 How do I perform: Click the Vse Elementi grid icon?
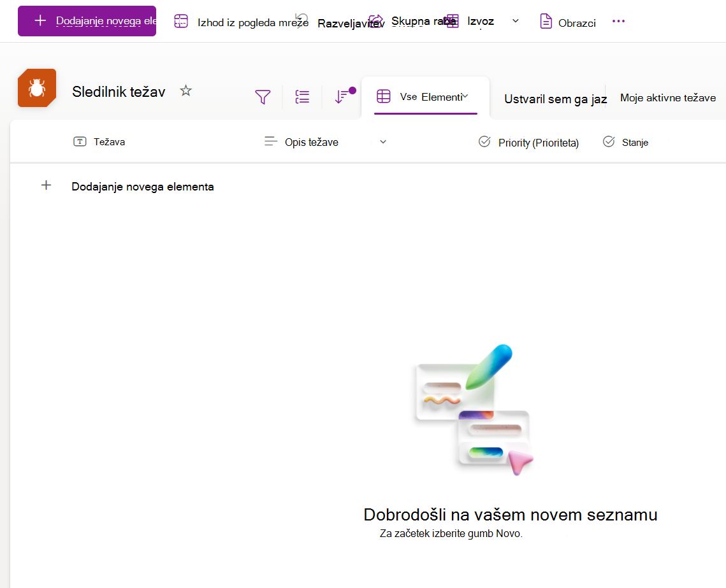point(383,96)
